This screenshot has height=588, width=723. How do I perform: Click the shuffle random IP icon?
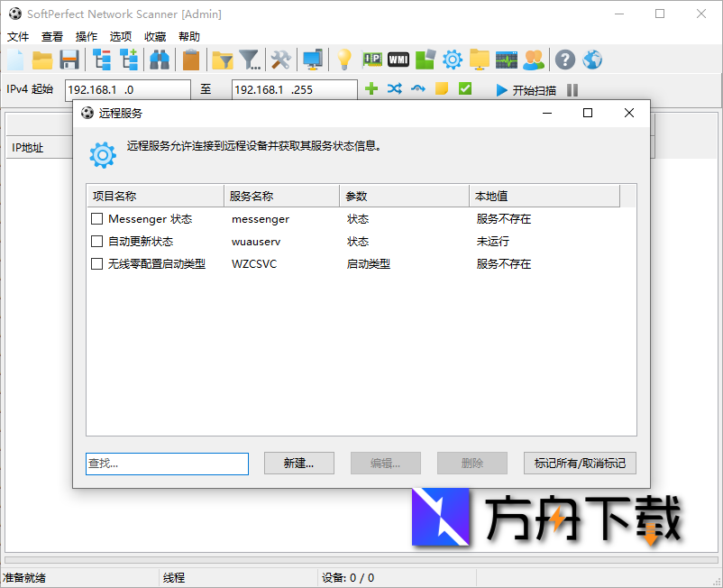click(395, 89)
